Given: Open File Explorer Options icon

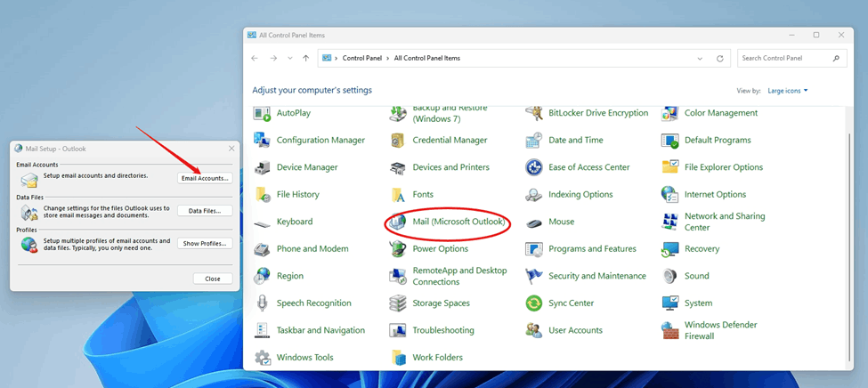Looking at the screenshot, I should pyautogui.click(x=670, y=167).
